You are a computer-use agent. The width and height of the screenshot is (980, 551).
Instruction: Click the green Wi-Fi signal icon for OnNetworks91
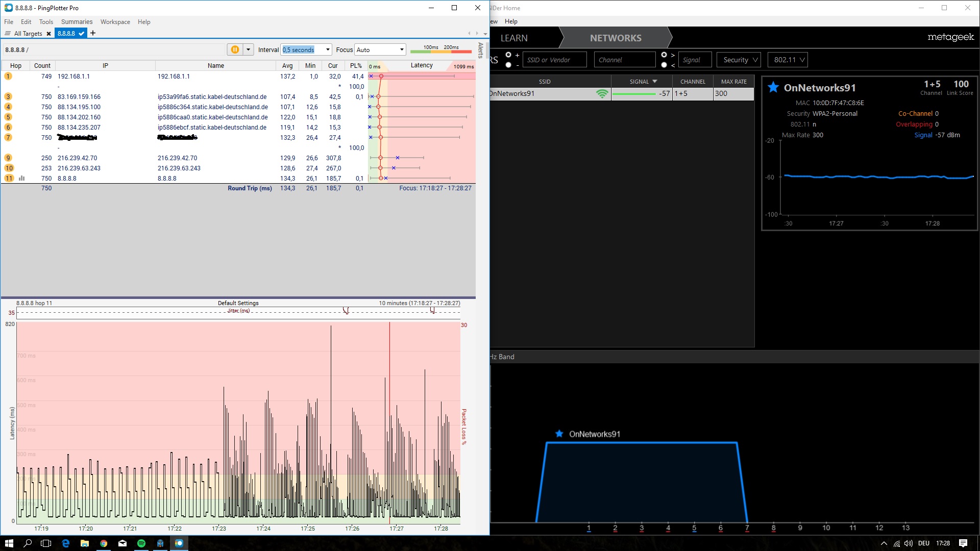(602, 93)
